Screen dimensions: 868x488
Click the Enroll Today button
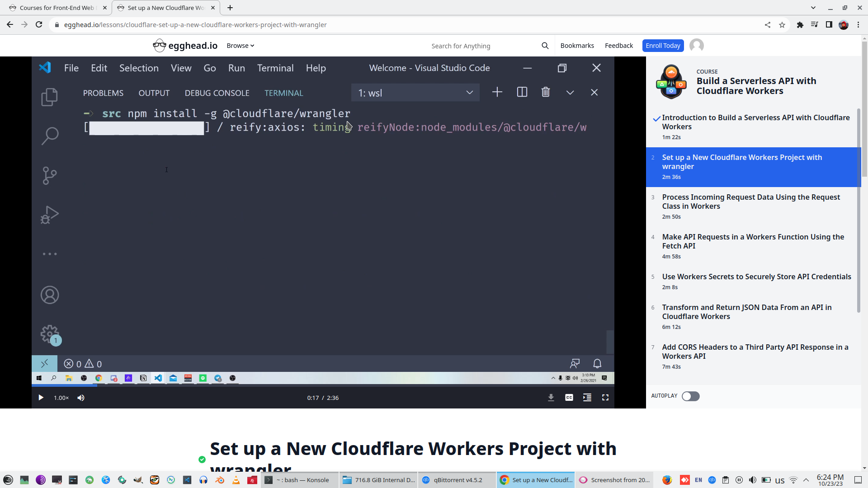click(x=663, y=45)
